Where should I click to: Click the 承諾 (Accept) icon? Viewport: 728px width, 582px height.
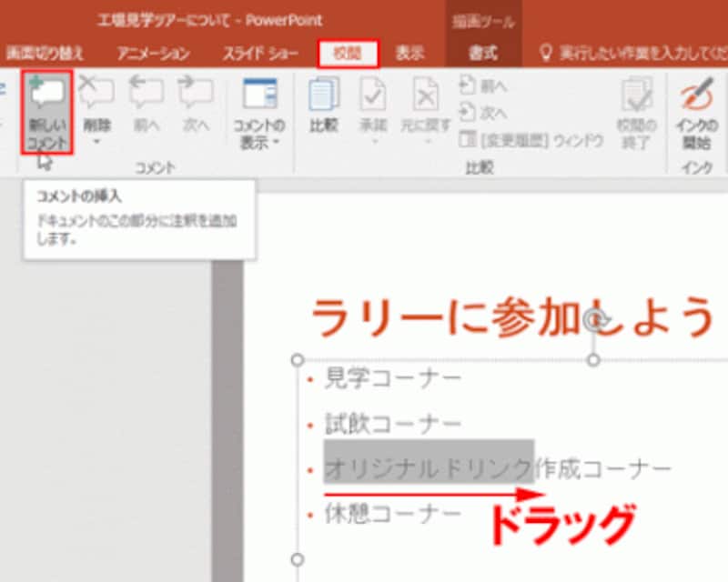pyautogui.click(x=373, y=94)
